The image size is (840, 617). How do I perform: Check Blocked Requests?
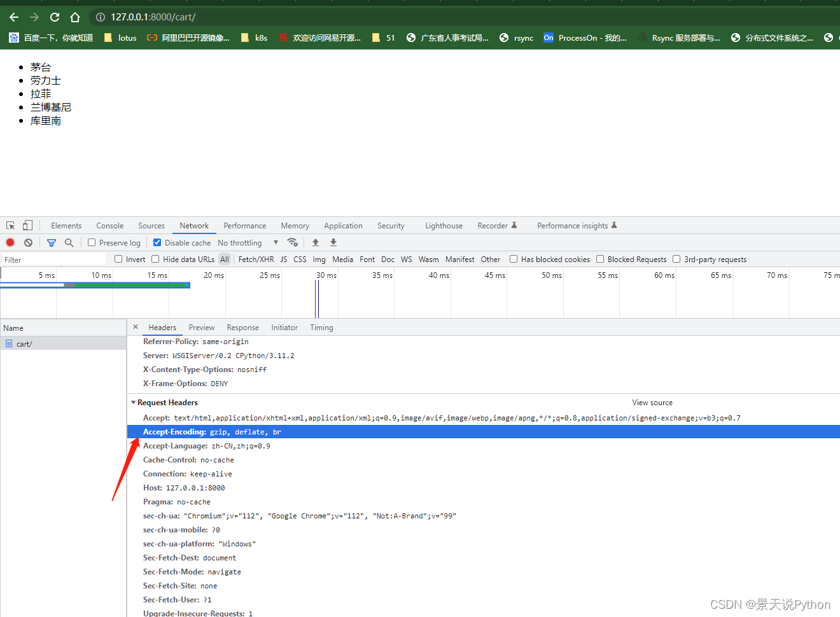click(600, 259)
